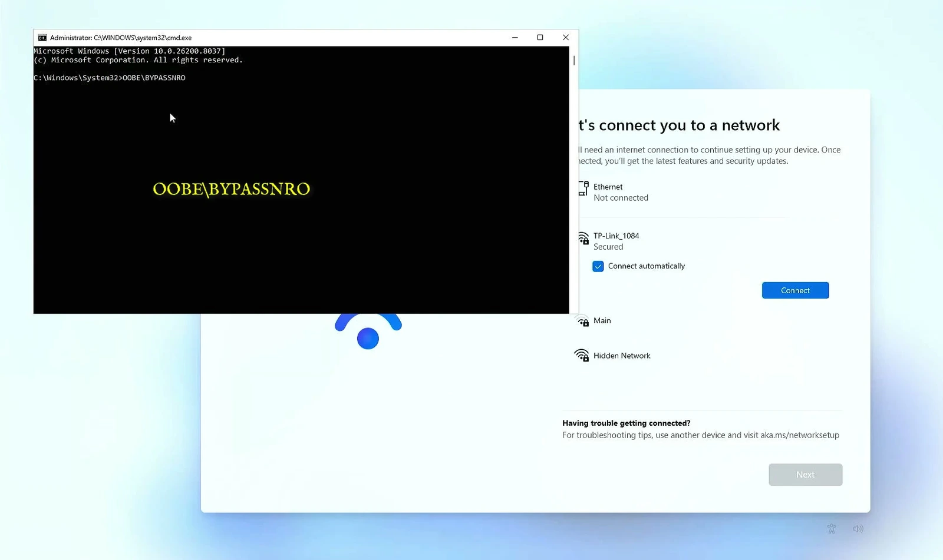Uncheck Connect automatically checkbox
The image size is (943, 560).
point(598,266)
